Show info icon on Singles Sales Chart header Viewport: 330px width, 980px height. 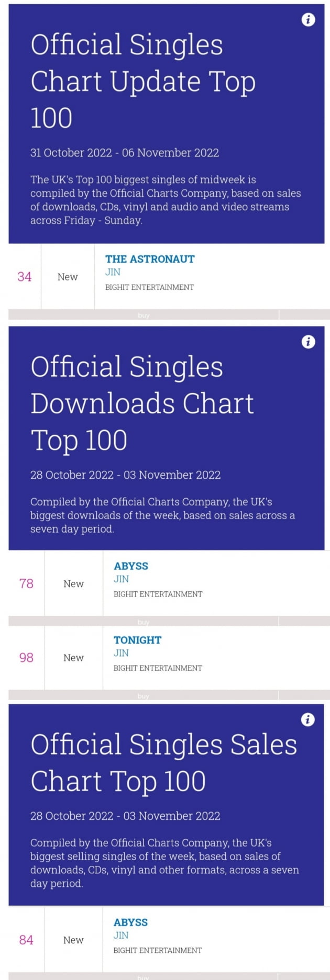click(x=307, y=719)
